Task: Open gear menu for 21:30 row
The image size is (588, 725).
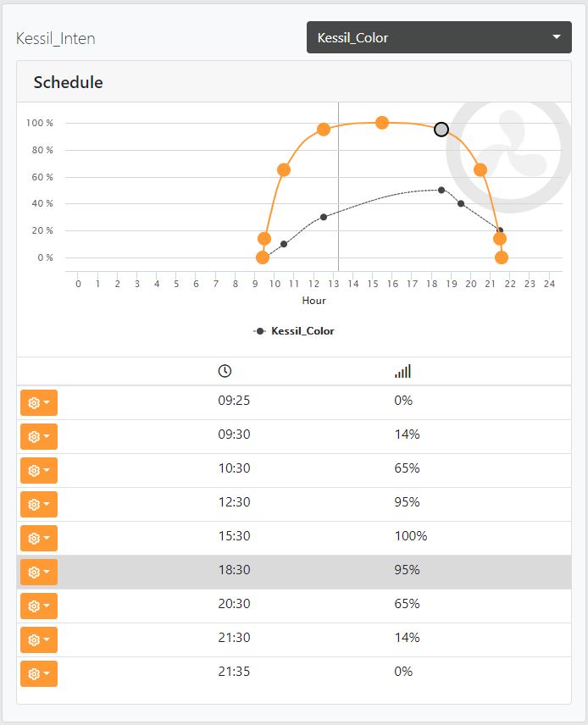Action: (39, 639)
